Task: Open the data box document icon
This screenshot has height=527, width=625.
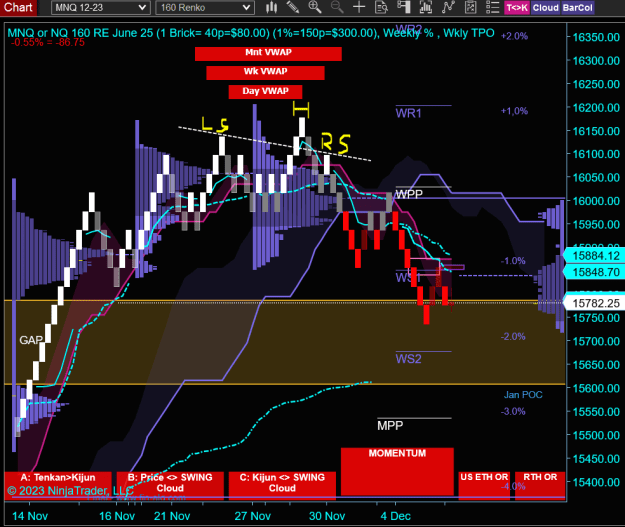Action: point(381,7)
